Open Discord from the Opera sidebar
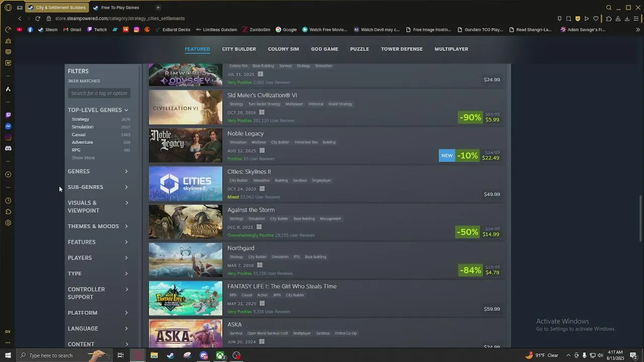This screenshot has width=644, height=362. pyautogui.click(x=8, y=148)
